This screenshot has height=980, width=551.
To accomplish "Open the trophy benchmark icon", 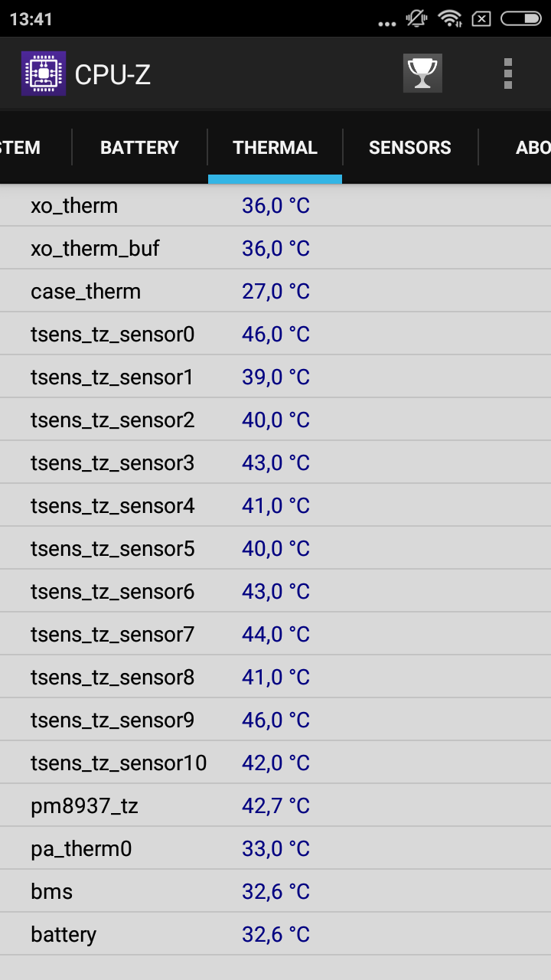I will coord(422,73).
